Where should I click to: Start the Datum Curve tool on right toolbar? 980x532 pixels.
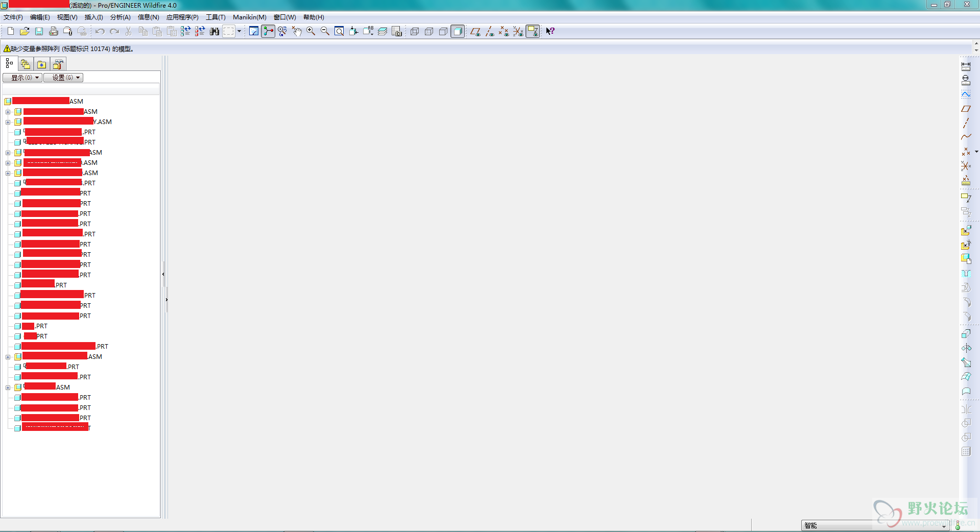[x=966, y=137]
